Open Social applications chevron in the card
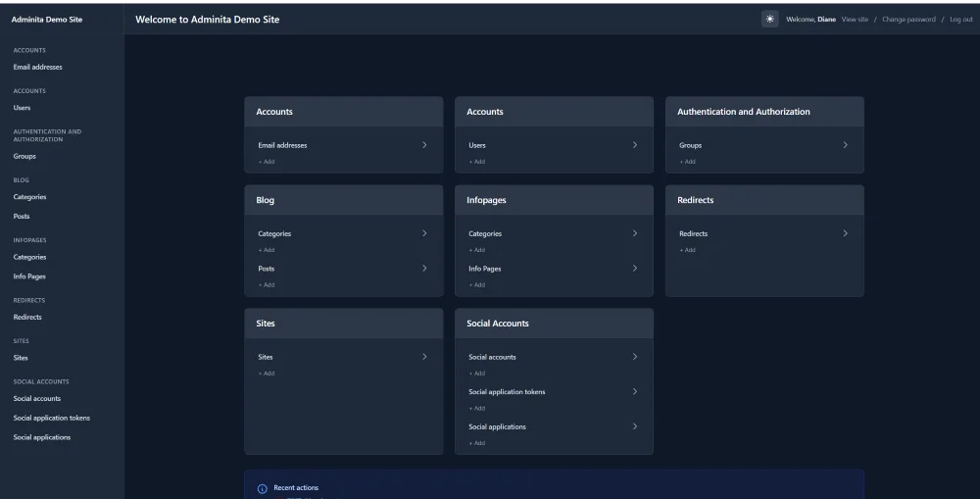The width and height of the screenshot is (980, 499). [635, 426]
